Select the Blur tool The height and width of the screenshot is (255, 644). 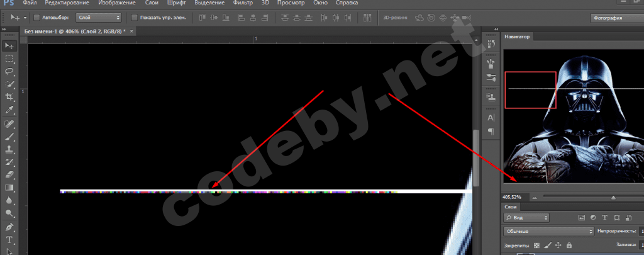[x=9, y=200]
